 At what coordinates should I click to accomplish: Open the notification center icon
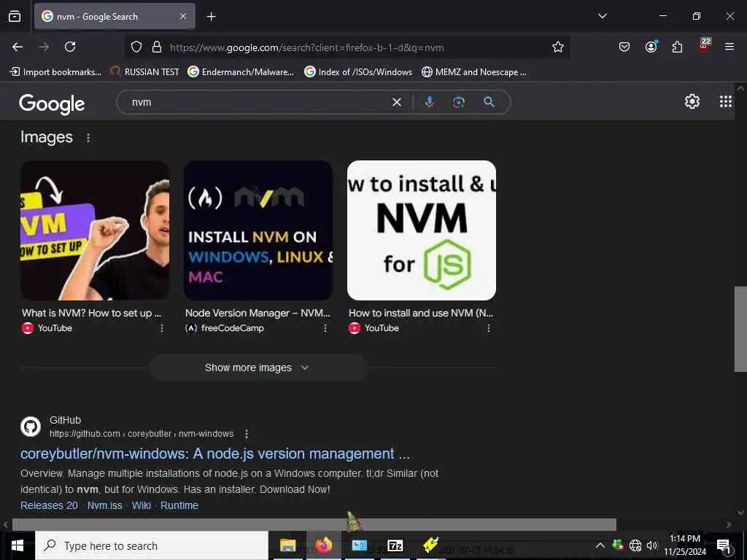click(x=724, y=545)
